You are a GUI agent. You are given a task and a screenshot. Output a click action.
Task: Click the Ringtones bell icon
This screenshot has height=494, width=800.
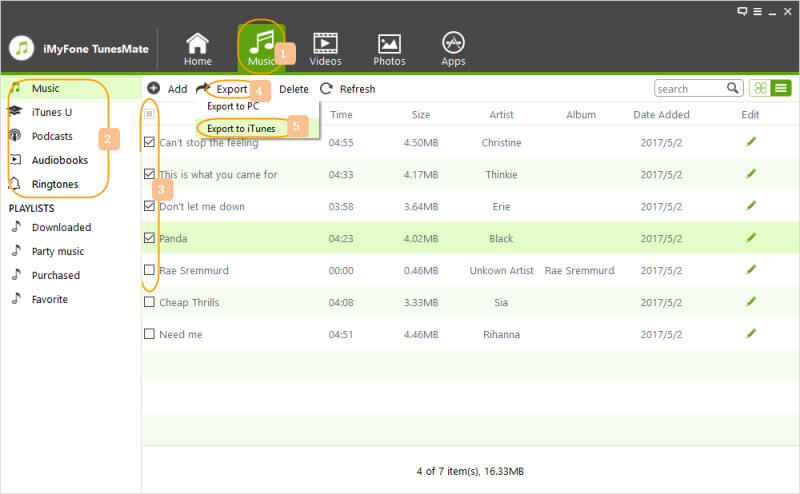coord(15,183)
